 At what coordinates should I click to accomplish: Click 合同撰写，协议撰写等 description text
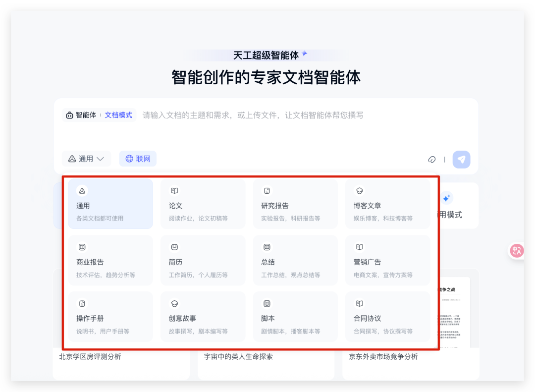click(383, 332)
